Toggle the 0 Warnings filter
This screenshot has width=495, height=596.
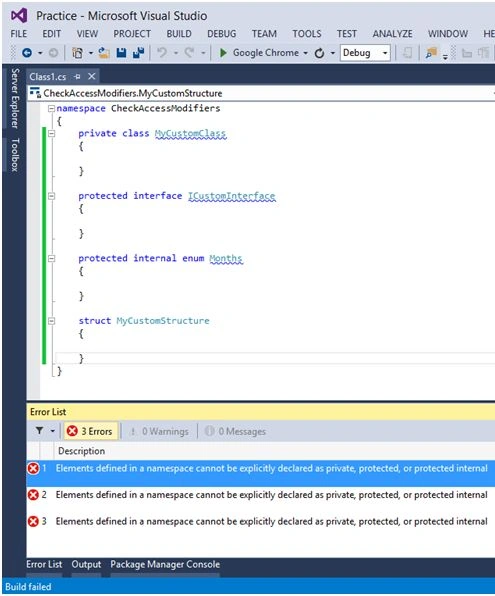click(159, 431)
